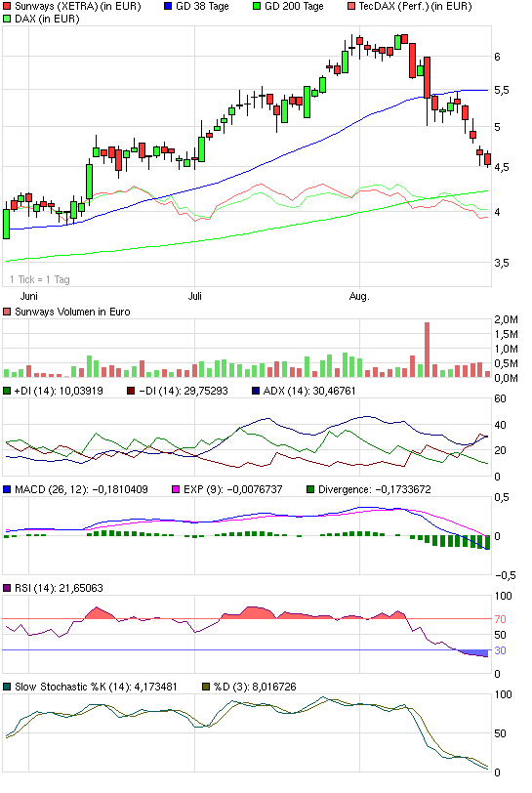The image size is (532, 793).
Task: Select the 'Sunways (XETRA) (in EUR)' legend text
Action: (78, 7)
